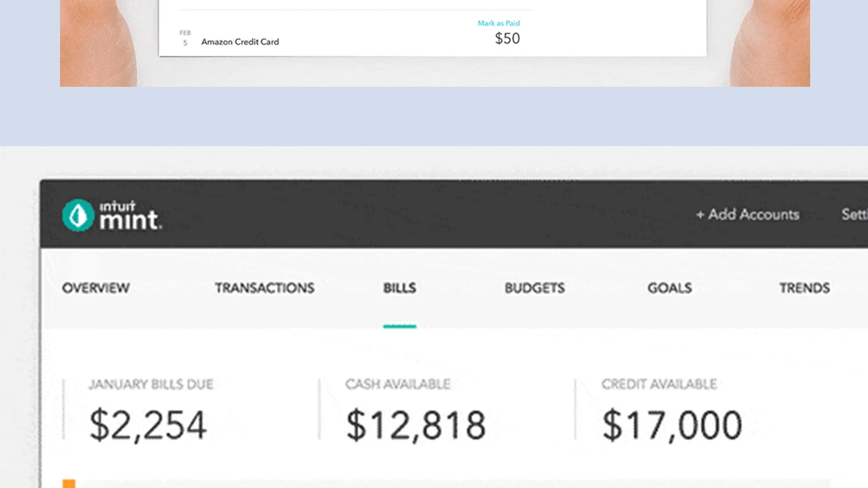Click the Cash Available label

tap(397, 384)
